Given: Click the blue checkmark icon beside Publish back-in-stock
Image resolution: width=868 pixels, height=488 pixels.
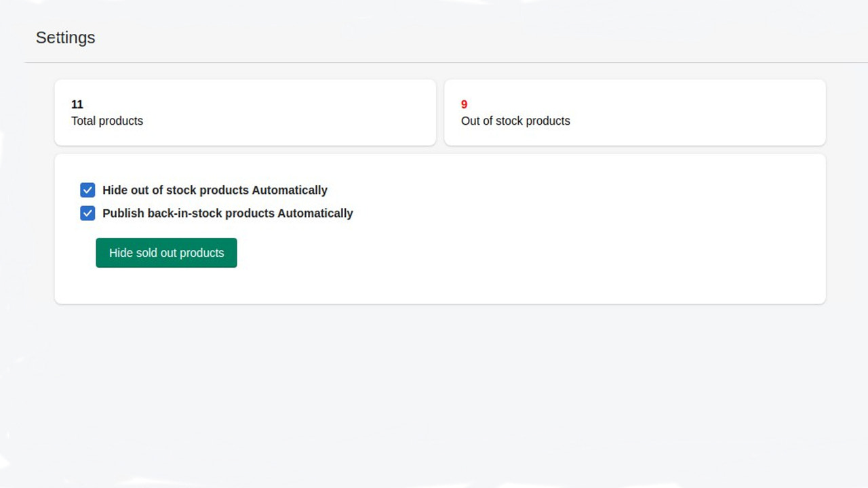Looking at the screenshot, I should click(x=87, y=213).
